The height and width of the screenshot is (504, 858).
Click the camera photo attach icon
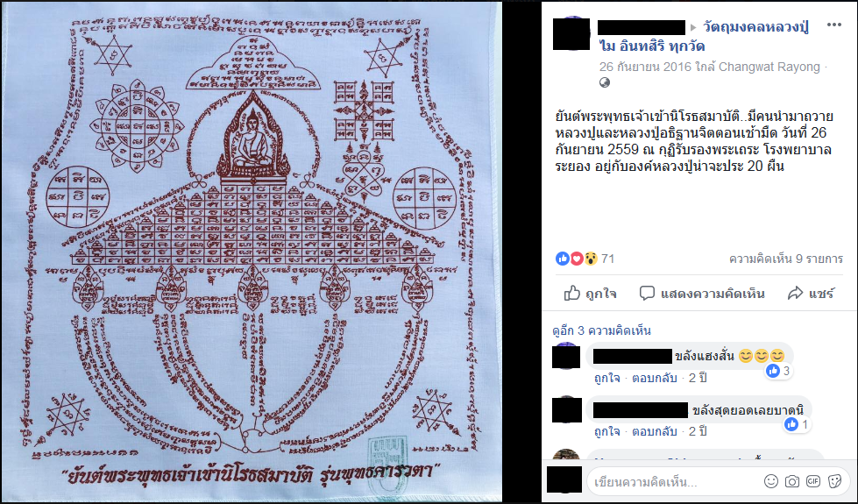[x=791, y=481]
